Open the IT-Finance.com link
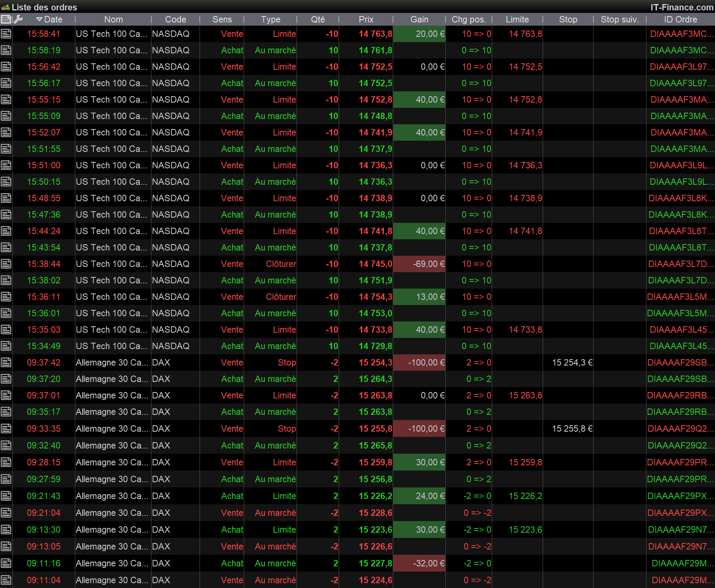Image resolution: width=715 pixels, height=588 pixels. click(682, 7)
